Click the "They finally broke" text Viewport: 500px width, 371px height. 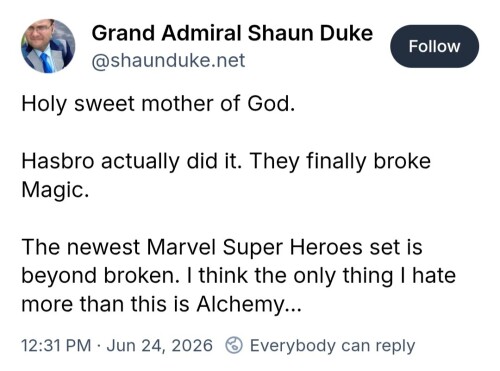(x=340, y=161)
